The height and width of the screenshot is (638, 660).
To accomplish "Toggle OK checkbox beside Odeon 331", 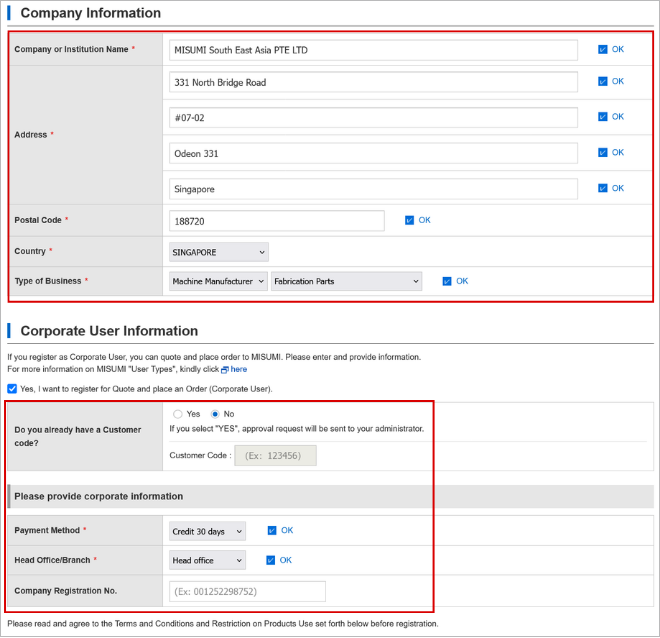I will 603,153.
